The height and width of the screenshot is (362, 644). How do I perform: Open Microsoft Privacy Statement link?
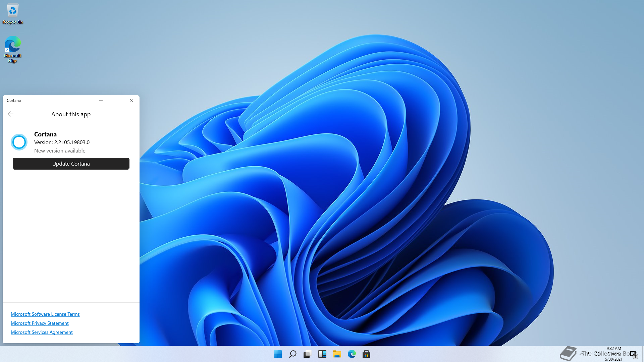pyautogui.click(x=40, y=323)
